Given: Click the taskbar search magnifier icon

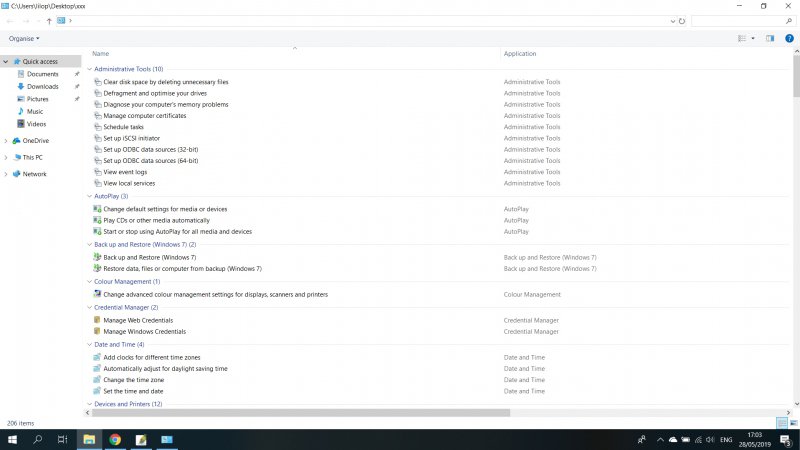Looking at the screenshot, I should pyautogui.click(x=37, y=439).
